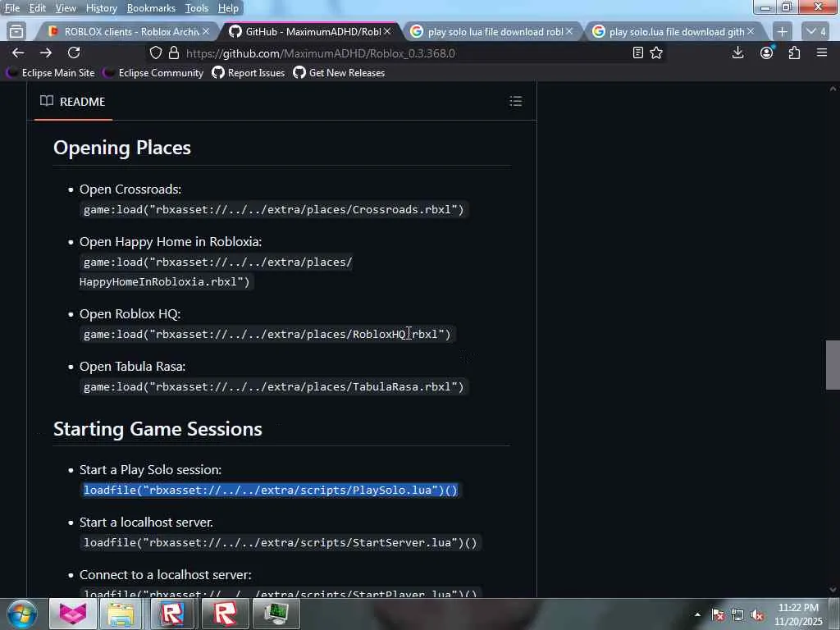Open the Firefox View button

(16, 32)
